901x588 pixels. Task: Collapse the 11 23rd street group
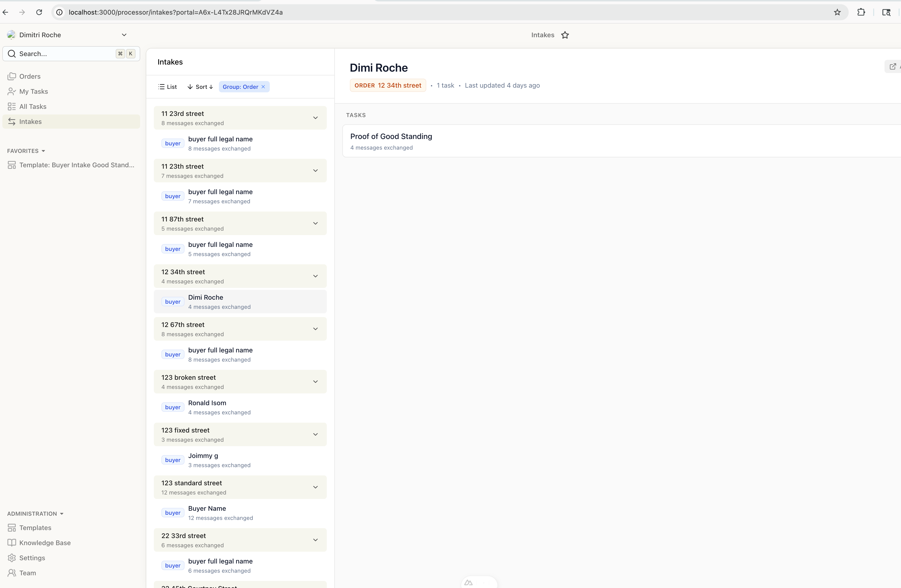[x=315, y=118]
